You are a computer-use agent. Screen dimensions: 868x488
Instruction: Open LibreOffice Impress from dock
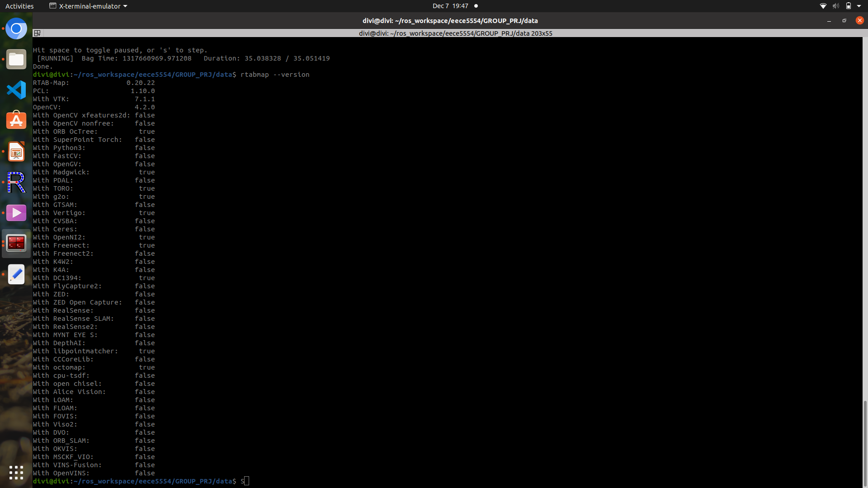point(16,151)
